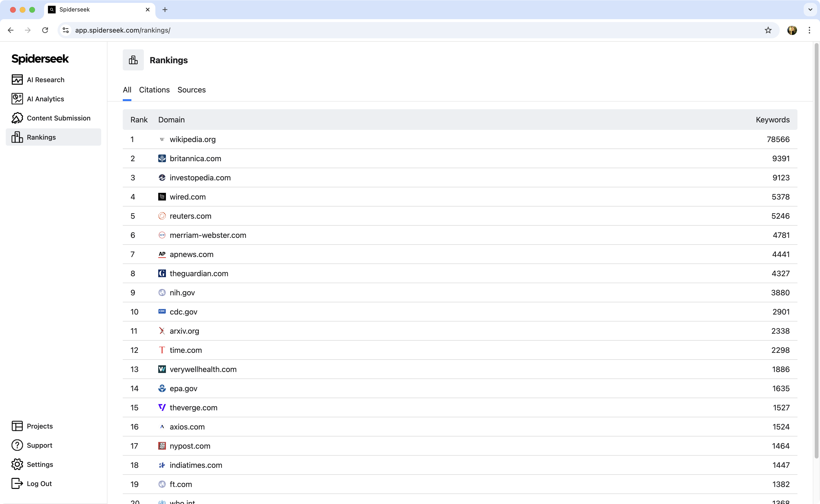Click the wikipedia.org favicon
This screenshot has height=504, width=820.
point(162,139)
